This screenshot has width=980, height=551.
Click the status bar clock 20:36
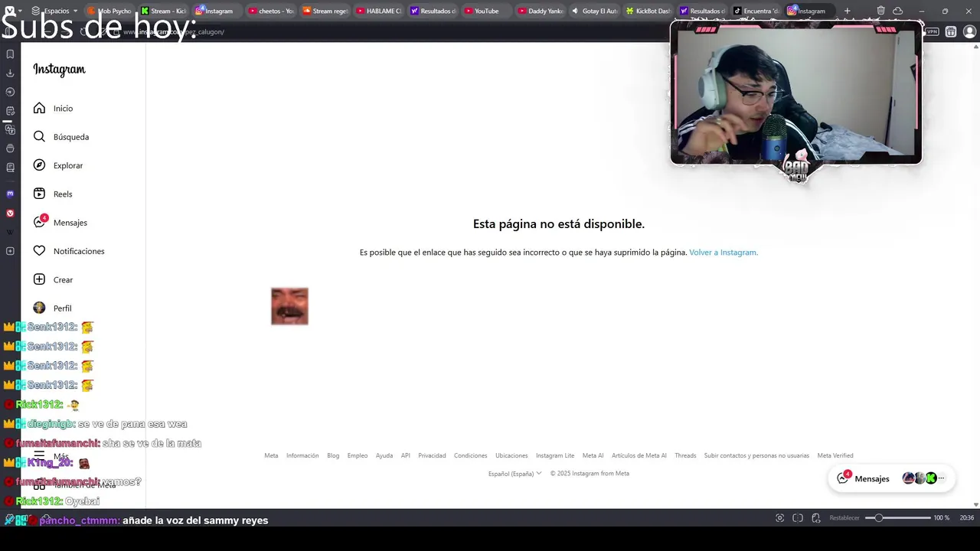pos(967,518)
